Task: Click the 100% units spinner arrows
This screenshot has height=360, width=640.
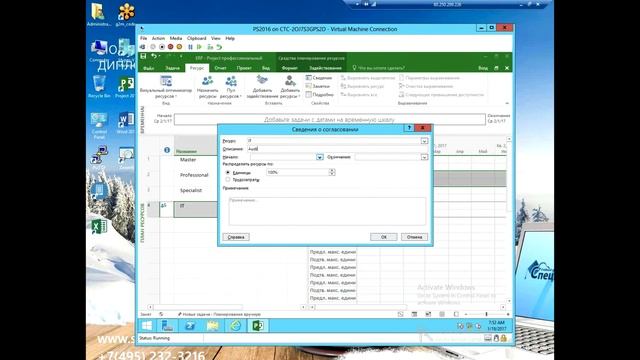Action: [x=332, y=172]
